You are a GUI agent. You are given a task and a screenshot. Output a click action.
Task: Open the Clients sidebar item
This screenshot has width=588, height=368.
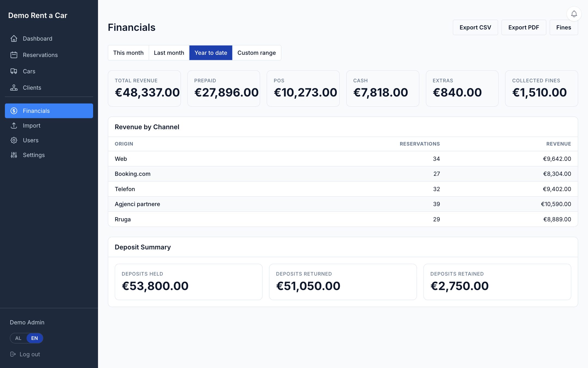pyautogui.click(x=49, y=88)
